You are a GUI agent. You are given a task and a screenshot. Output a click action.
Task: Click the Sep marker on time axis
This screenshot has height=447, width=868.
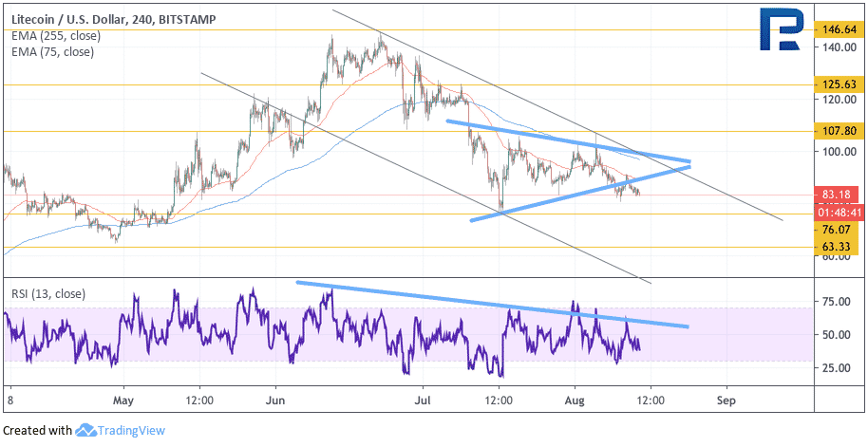point(726,401)
